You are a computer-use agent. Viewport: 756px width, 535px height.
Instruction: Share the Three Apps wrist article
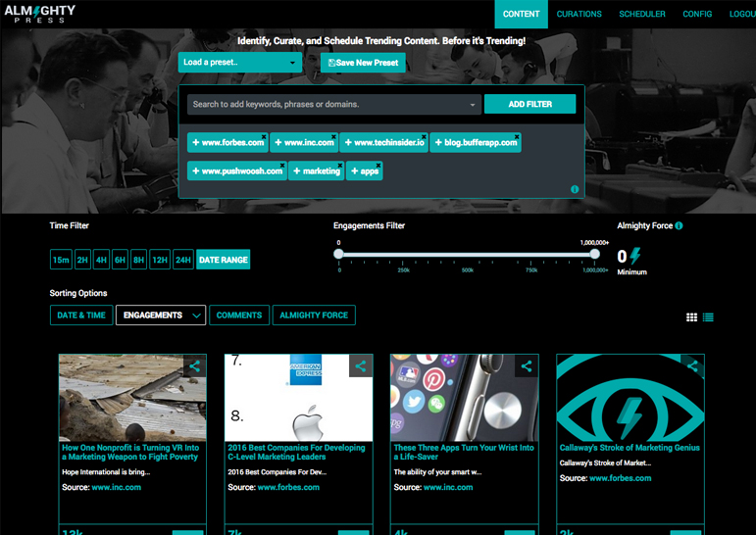(x=527, y=366)
